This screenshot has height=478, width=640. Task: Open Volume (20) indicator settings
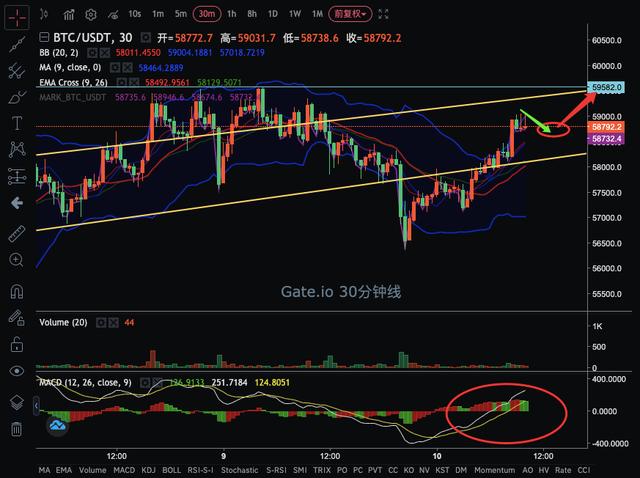(x=101, y=323)
